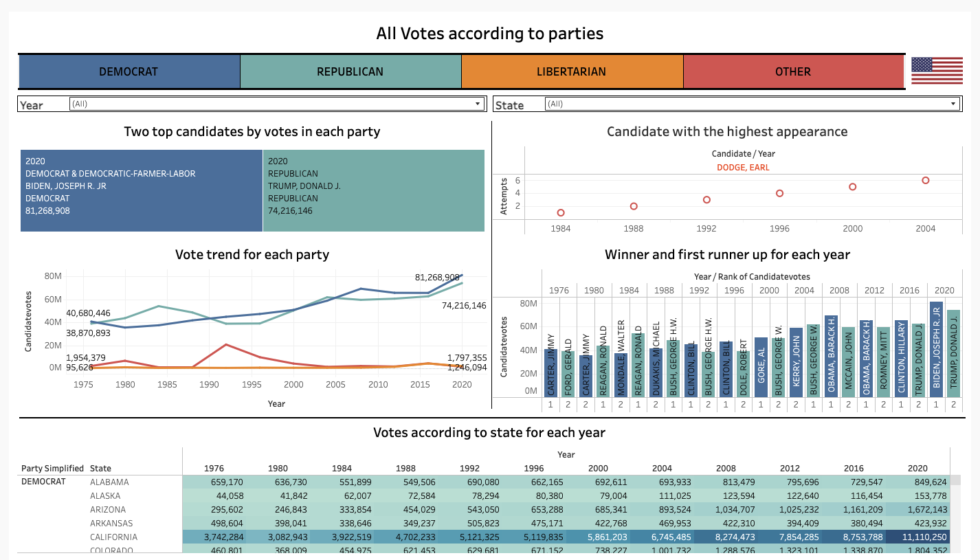Select the ALASKA row label
Screen dimensions: 980x560
[105, 496]
